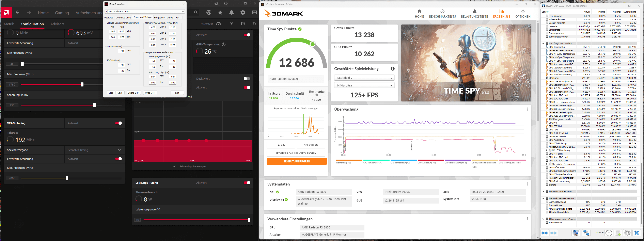Viewport: 644px width, 241px height.
Task: Click the AMD Software logo icon
Action: [x=6, y=12]
